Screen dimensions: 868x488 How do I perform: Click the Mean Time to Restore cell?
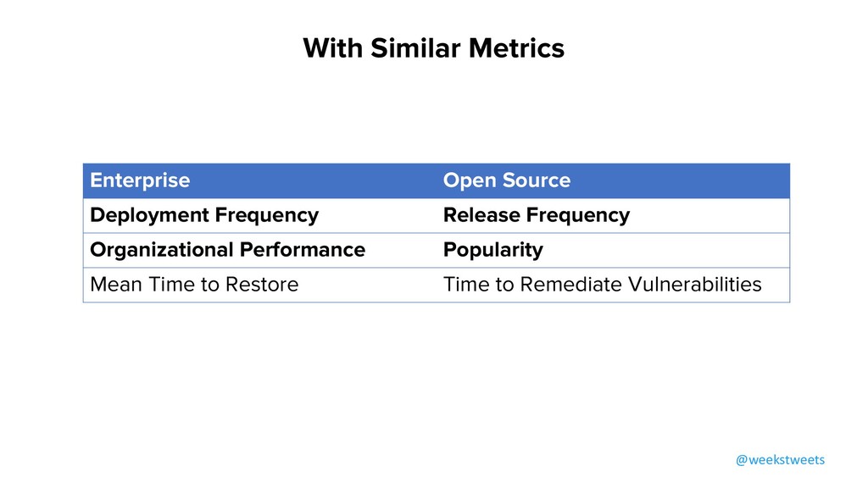pyautogui.click(x=259, y=285)
